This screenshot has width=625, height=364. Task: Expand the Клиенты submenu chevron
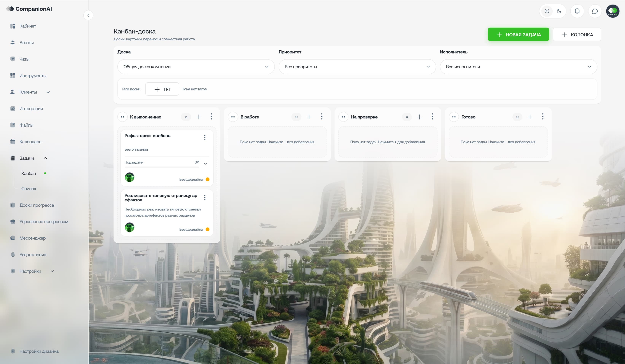point(48,92)
